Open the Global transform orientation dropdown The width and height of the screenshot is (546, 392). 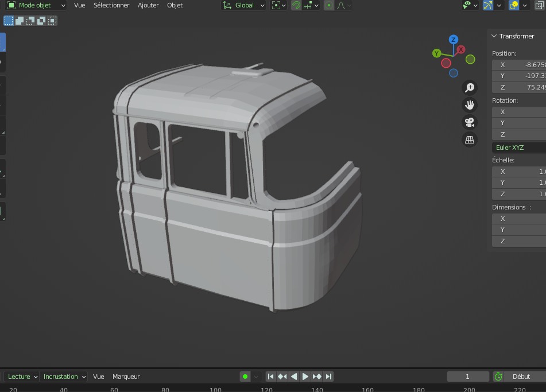(244, 5)
